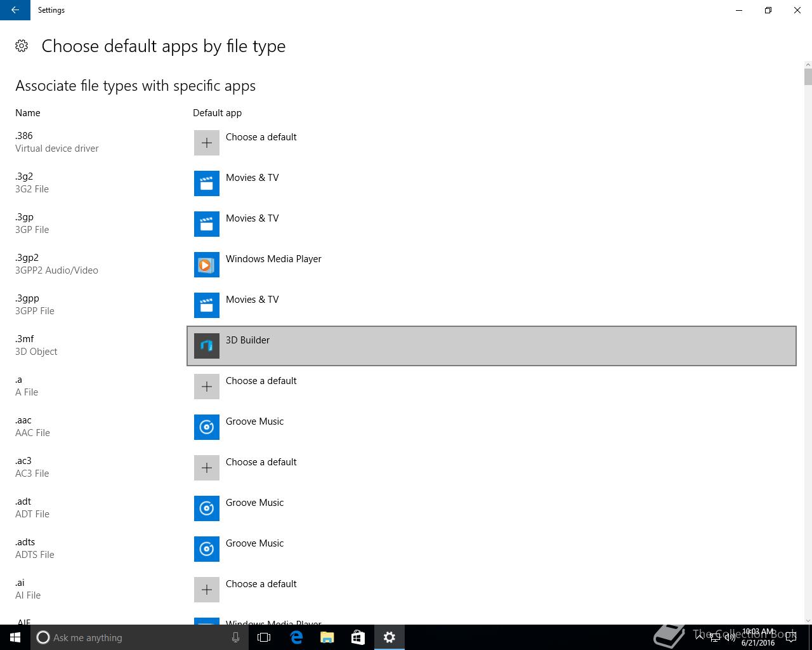This screenshot has height=650, width=812.
Task: Open the Windows Store from the taskbar
Action: click(x=358, y=637)
